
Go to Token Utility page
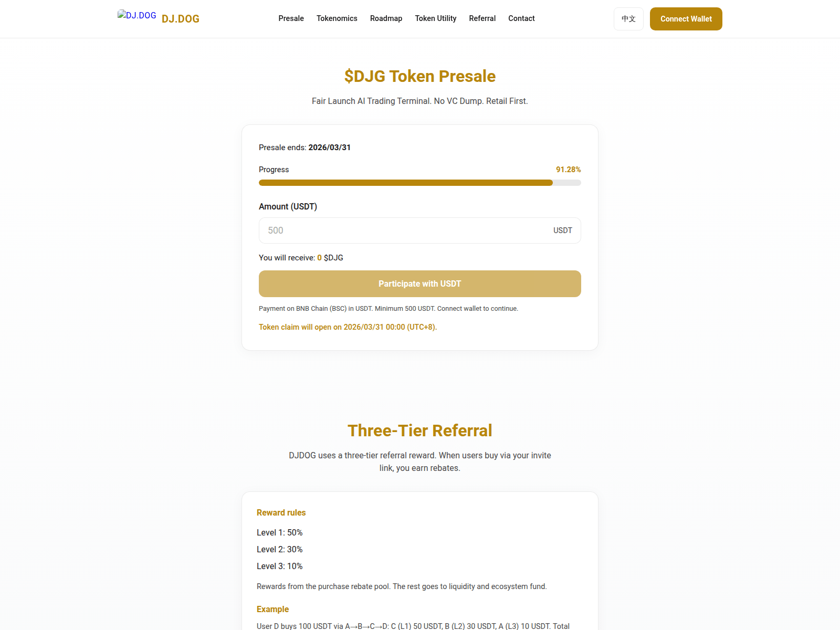tap(435, 18)
